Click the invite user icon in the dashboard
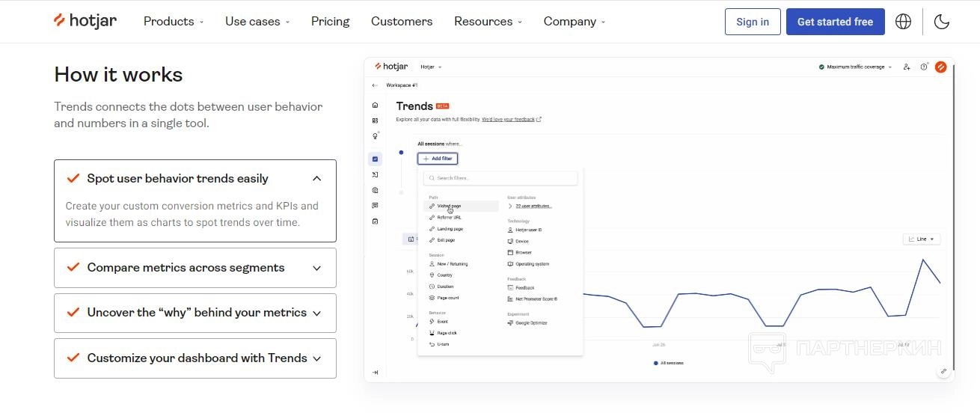The image size is (980, 413). (907, 67)
